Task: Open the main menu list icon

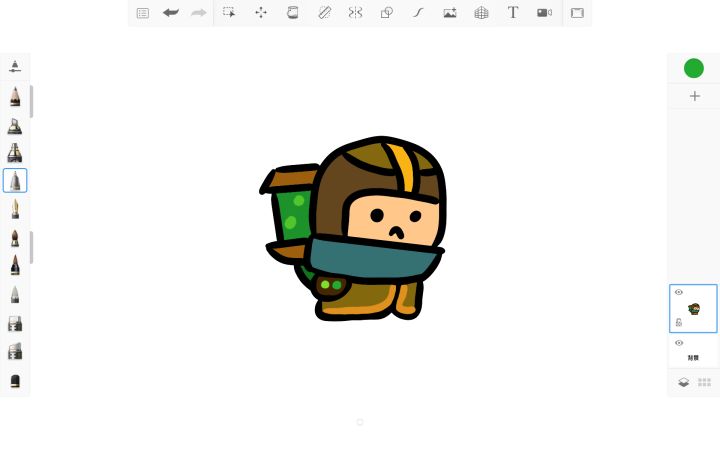Action: [x=142, y=13]
